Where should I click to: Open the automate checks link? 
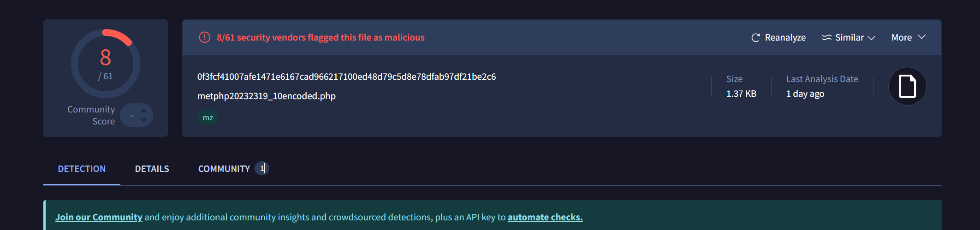coord(545,217)
